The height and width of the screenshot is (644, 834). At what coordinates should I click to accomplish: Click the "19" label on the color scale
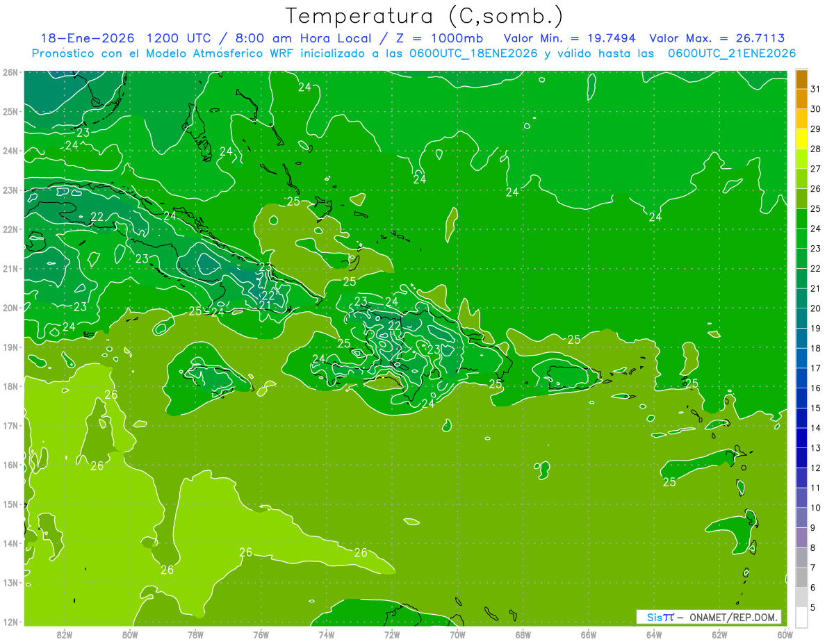click(x=815, y=329)
